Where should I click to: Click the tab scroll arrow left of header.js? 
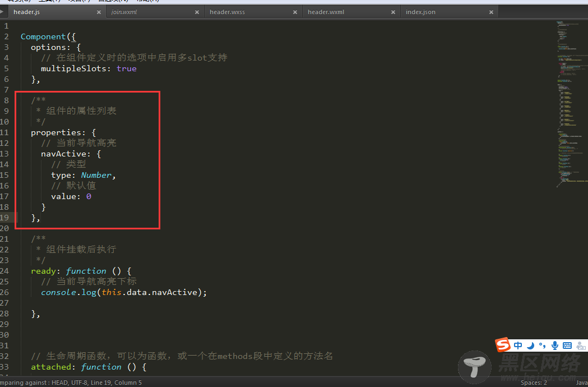(x=2, y=12)
